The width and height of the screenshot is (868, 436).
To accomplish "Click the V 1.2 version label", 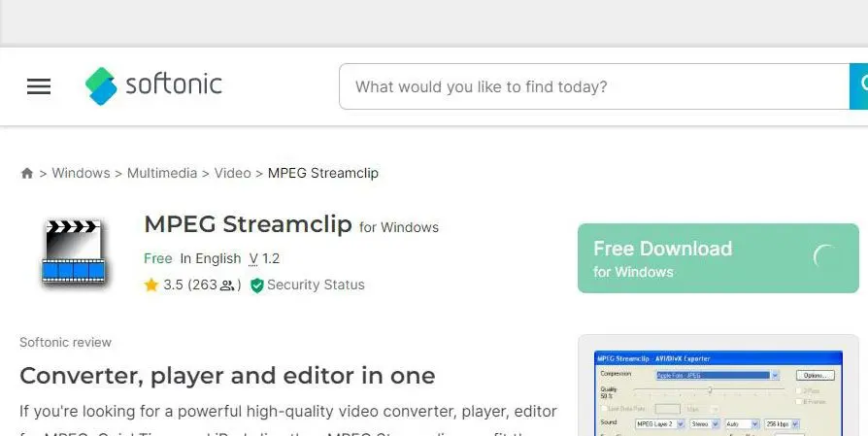I will (x=264, y=258).
